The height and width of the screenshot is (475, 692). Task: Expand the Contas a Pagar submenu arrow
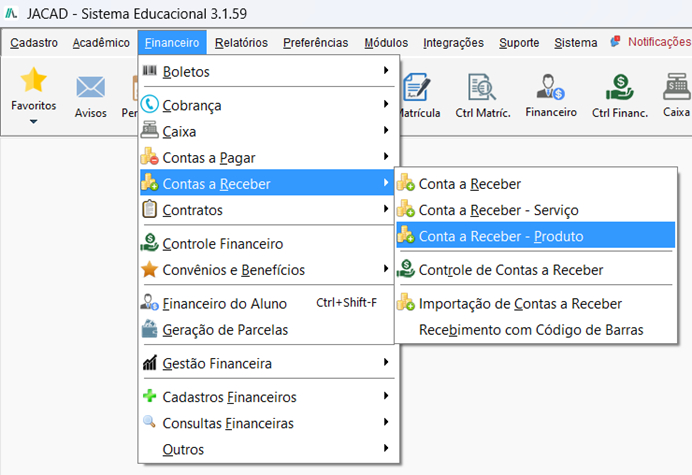click(386, 156)
